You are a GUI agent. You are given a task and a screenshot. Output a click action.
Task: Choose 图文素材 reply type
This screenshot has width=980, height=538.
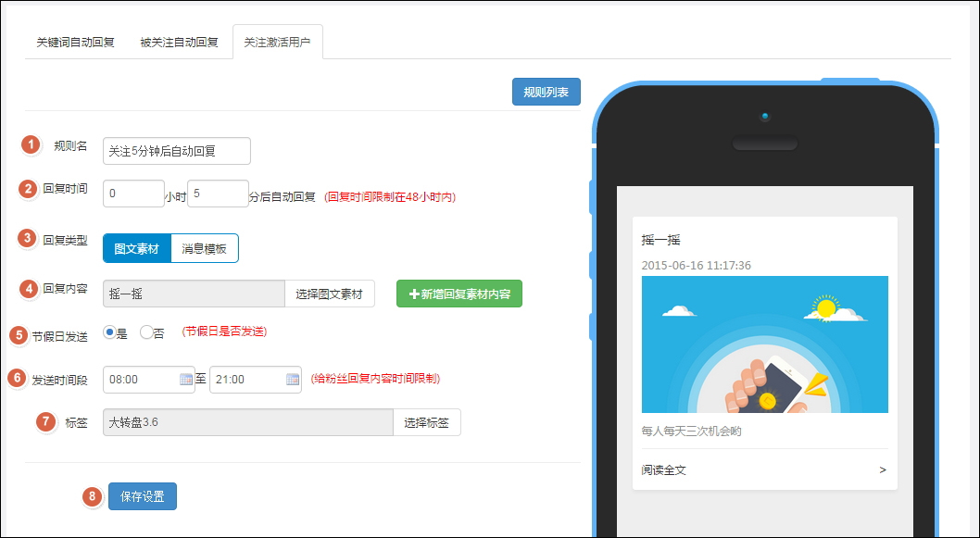(136, 248)
